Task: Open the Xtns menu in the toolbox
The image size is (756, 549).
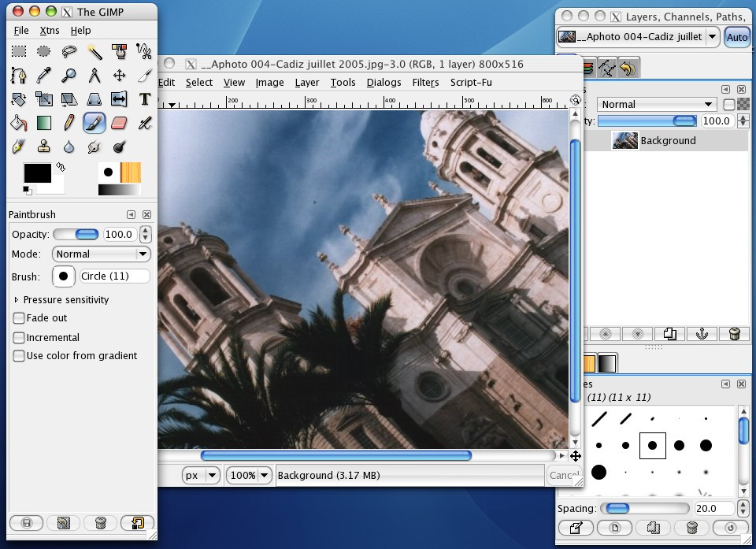Action: pos(49,30)
